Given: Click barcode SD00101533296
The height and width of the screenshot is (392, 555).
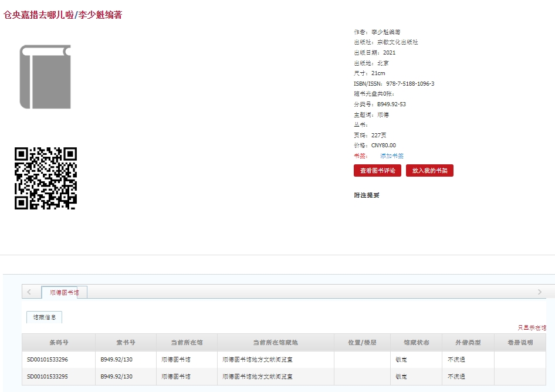Looking at the screenshot, I should coord(48,359).
